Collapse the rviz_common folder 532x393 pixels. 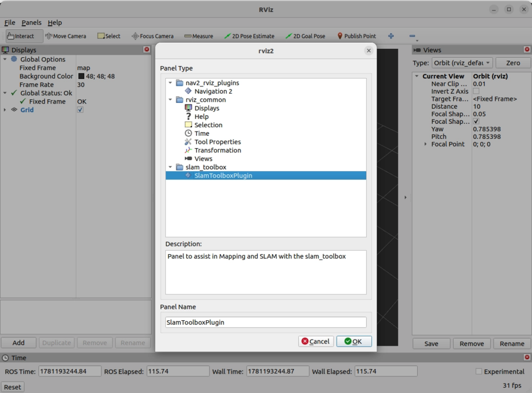(170, 100)
